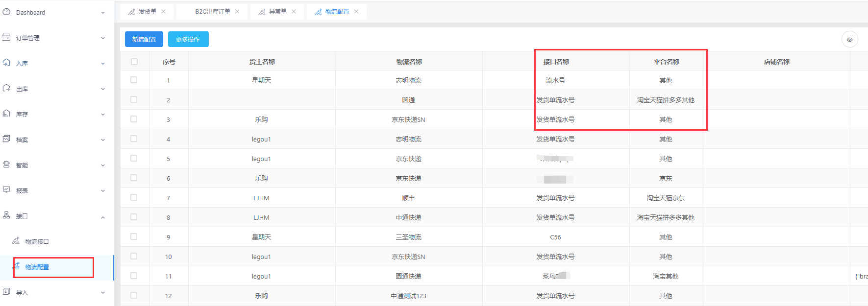Switch to the 异常单 tab
This screenshot has height=306, width=868.
click(277, 12)
